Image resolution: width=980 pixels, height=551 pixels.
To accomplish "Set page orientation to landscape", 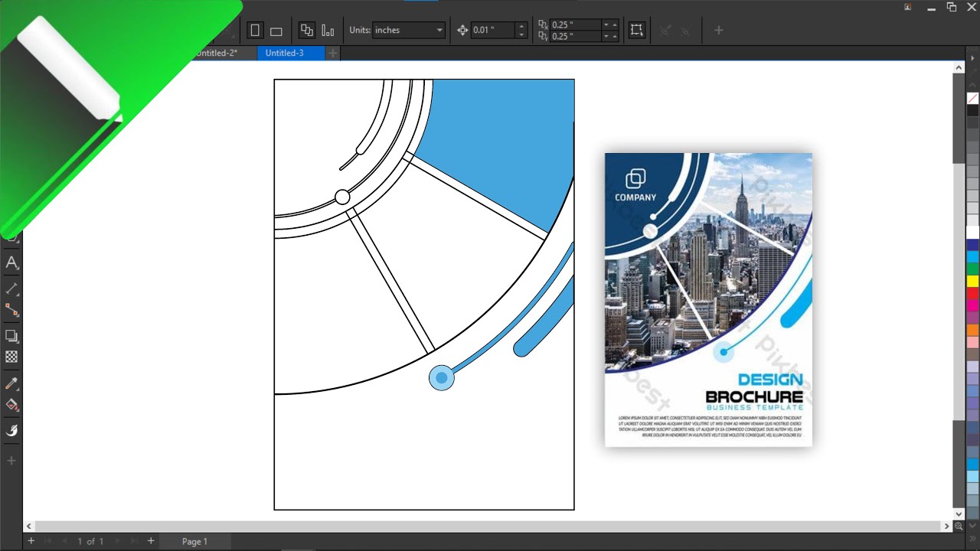I will click(276, 31).
